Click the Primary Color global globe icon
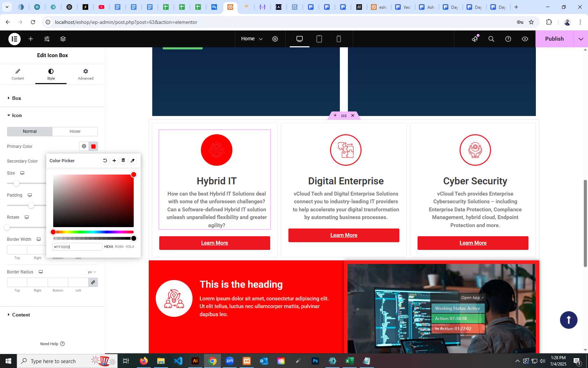Image resolution: width=588 pixels, height=368 pixels. [x=84, y=146]
